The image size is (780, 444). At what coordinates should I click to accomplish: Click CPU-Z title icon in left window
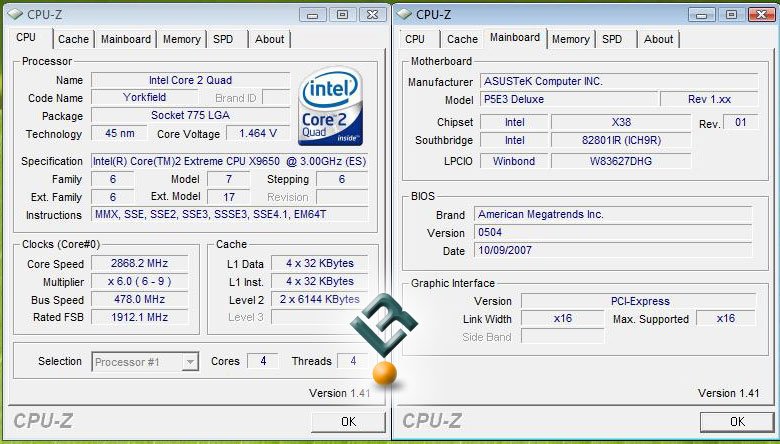(15, 14)
